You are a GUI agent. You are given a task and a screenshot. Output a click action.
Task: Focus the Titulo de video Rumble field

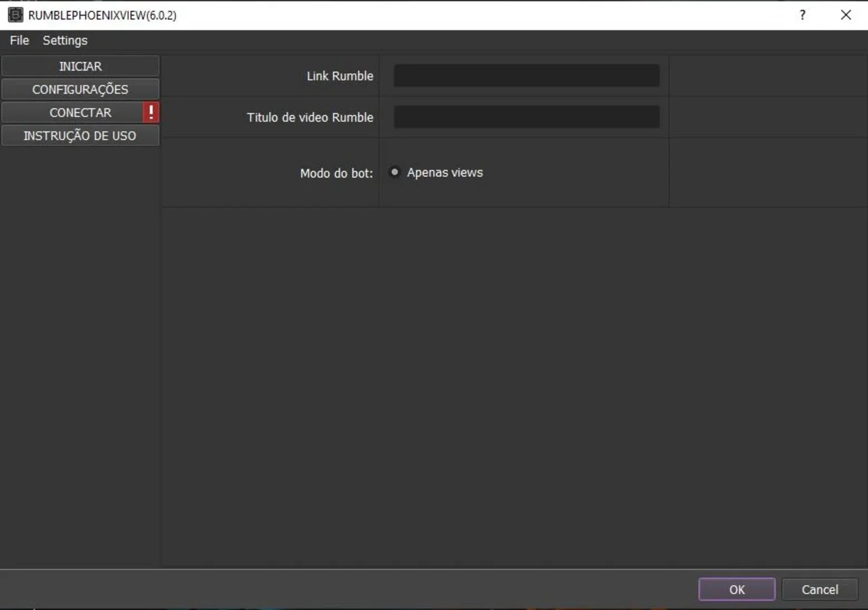[x=526, y=117]
